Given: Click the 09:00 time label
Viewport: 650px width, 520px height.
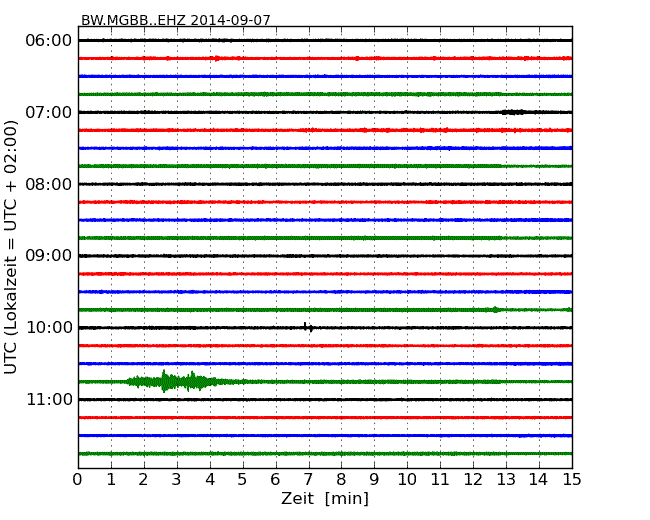Looking at the screenshot, I should pyautogui.click(x=49, y=256).
